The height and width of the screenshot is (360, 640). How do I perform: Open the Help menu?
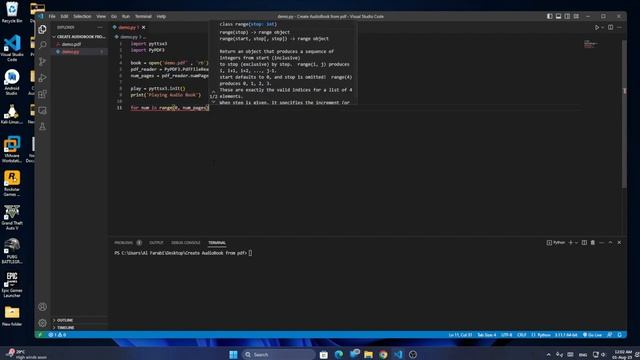[161, 16]
